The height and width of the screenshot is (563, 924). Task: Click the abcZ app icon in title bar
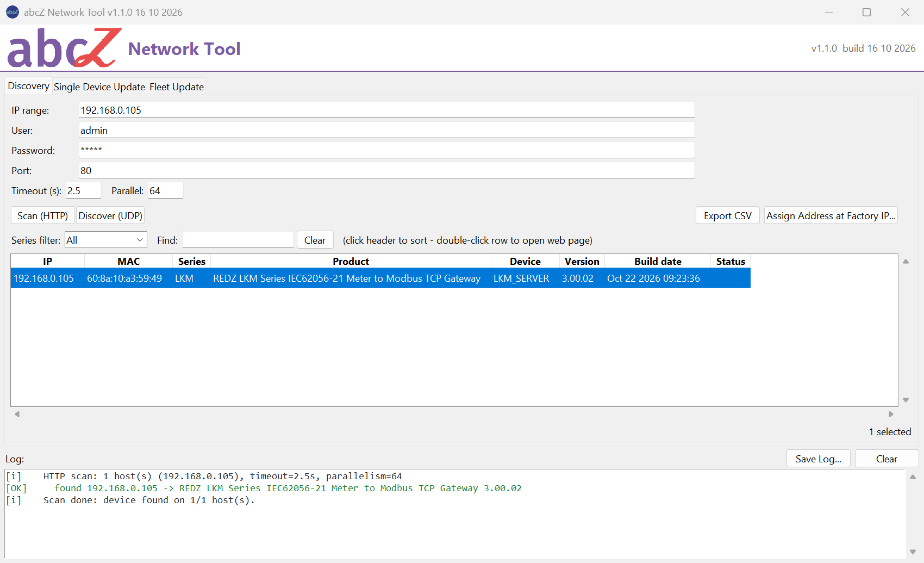(x=13, y=12)
